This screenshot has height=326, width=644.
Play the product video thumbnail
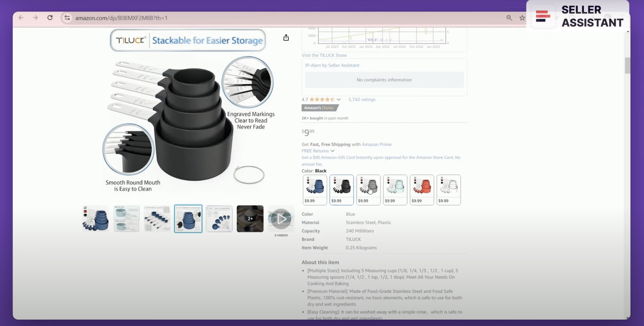click(x=281, y=219)
